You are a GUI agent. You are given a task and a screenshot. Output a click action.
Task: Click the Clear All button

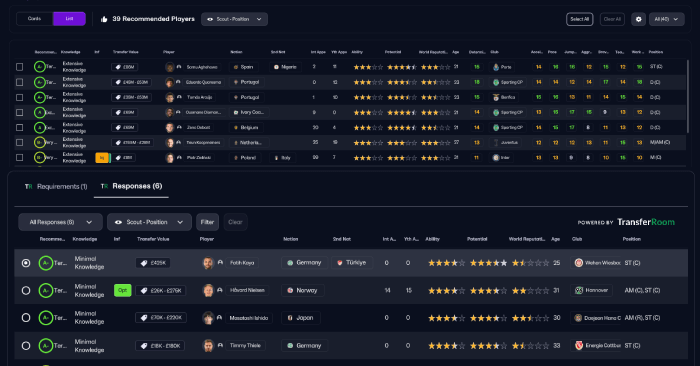(x=612, y=19)
